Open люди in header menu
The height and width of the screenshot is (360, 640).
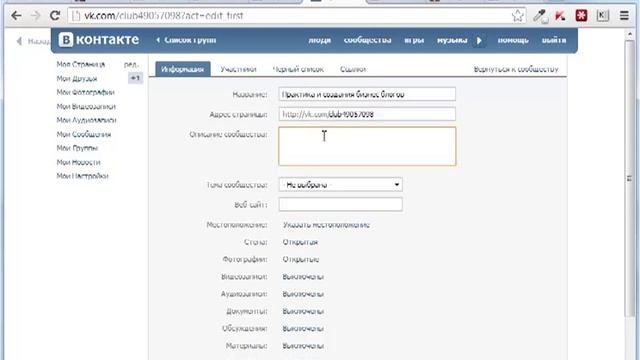[x=319, y=40]
